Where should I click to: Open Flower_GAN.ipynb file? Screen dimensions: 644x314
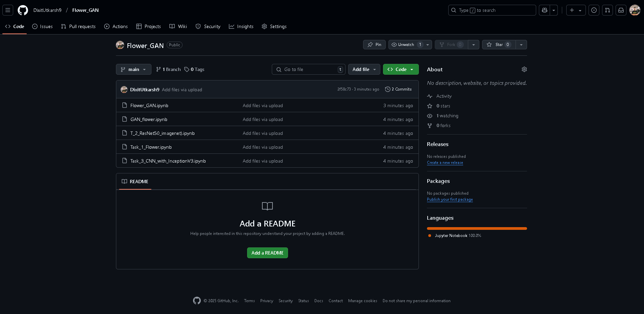[149, 105]
